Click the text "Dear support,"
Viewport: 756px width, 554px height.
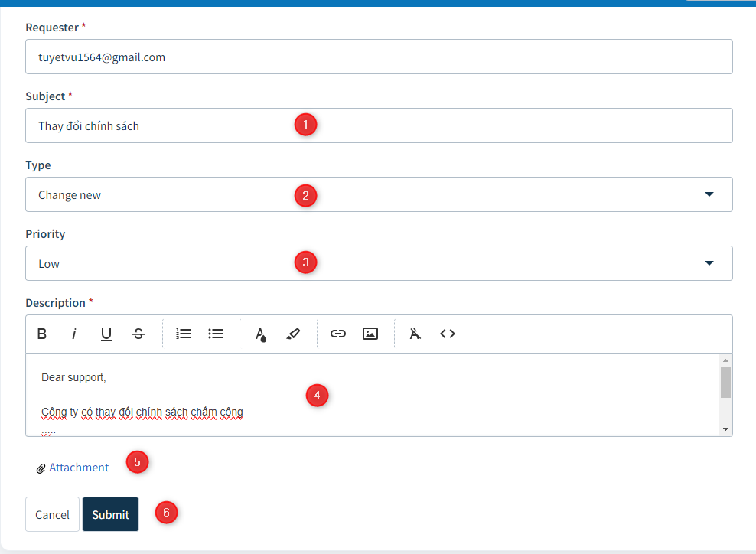[x=73, y=377]
